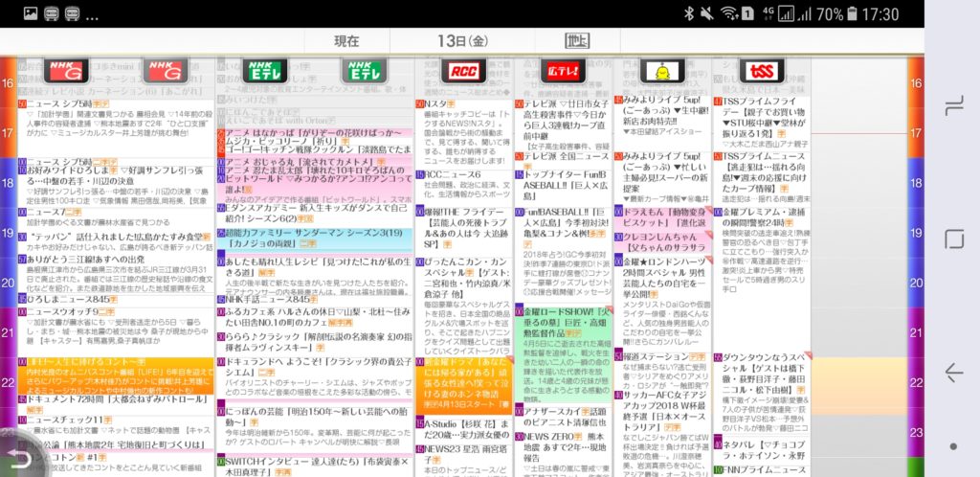Open ららら♪クラシック program
980x477 pixels.
click(314, 343)
